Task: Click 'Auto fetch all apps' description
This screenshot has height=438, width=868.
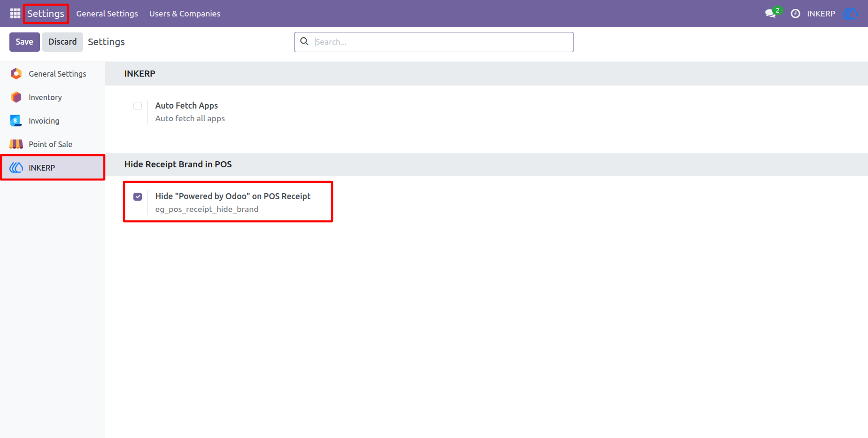Action: tap(190, 118)
